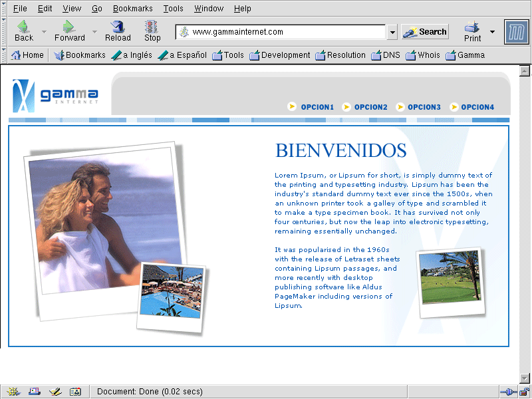Expand the URL history dropdown arrow
Image resolution: width=532 pixels, height=399 pixels.
(392, 32)
